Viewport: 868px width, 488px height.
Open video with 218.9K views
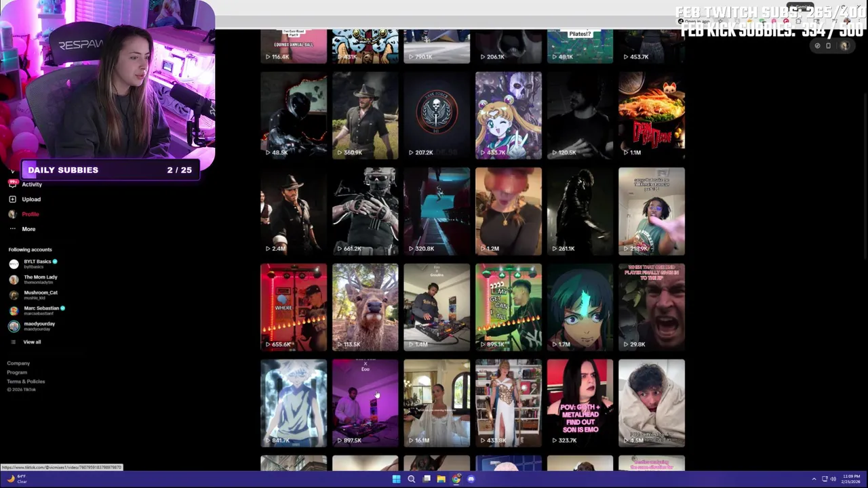pyautogui.click(x=652, y=211)
